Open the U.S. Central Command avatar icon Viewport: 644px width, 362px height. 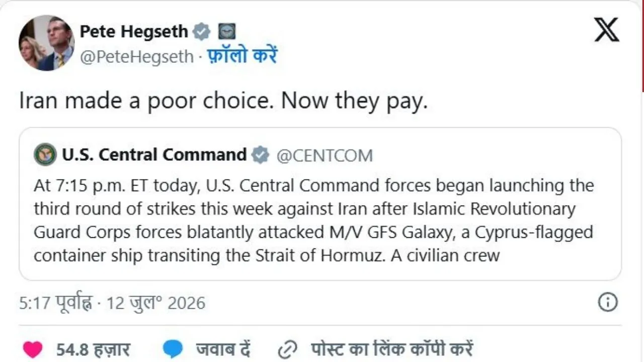tap(45, 154)
